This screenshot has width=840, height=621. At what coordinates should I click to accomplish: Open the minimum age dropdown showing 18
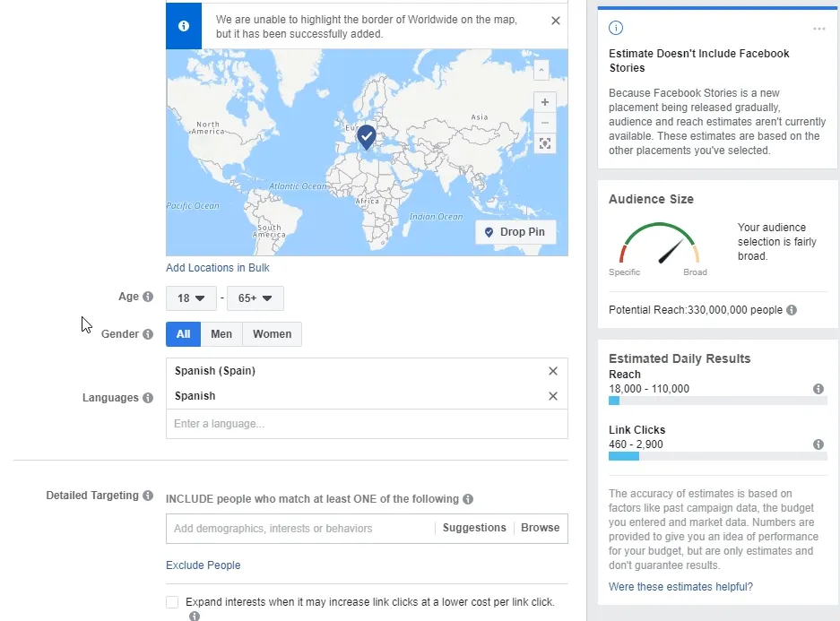191,298
